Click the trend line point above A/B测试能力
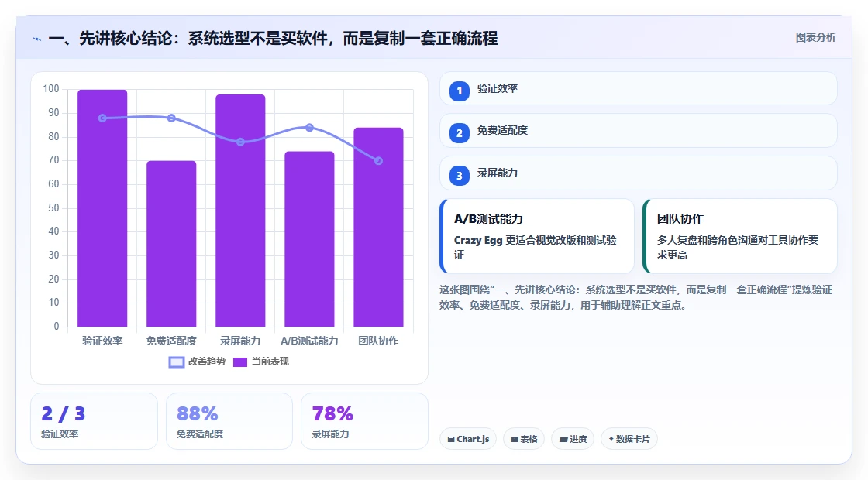This screenshot has width=868, height=480. tap(309, 128)
